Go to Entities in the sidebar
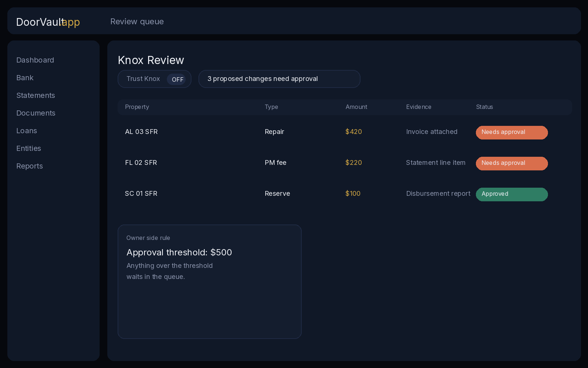This screenshot has height=368, width=588. click(x=29, y=148)
